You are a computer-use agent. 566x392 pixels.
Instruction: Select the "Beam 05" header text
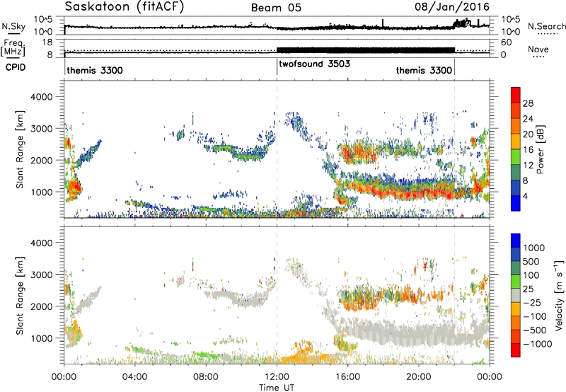tap(276, 8)
